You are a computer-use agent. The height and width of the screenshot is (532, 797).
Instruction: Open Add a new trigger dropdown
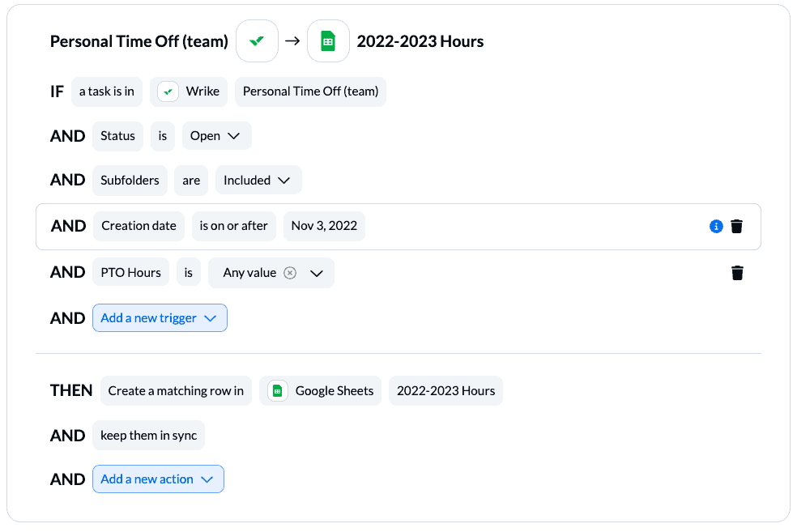(x=160, y=318)
